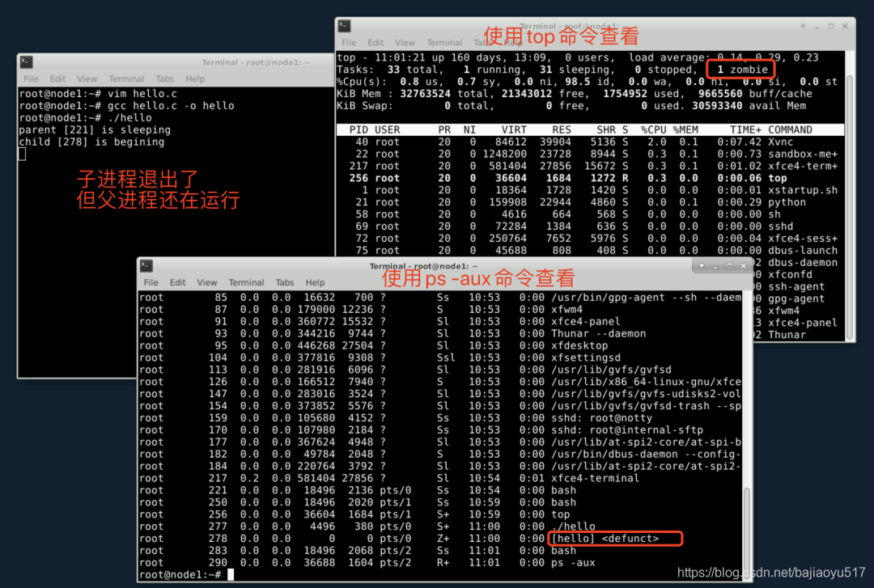Click Xvnc process row in top
This screenshot has height=588, width=874.
point(590,142)
